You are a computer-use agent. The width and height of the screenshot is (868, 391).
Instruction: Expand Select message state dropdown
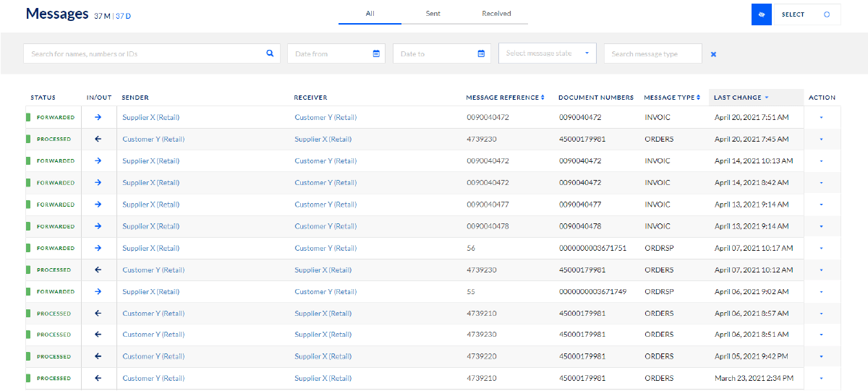pos(587,53)
